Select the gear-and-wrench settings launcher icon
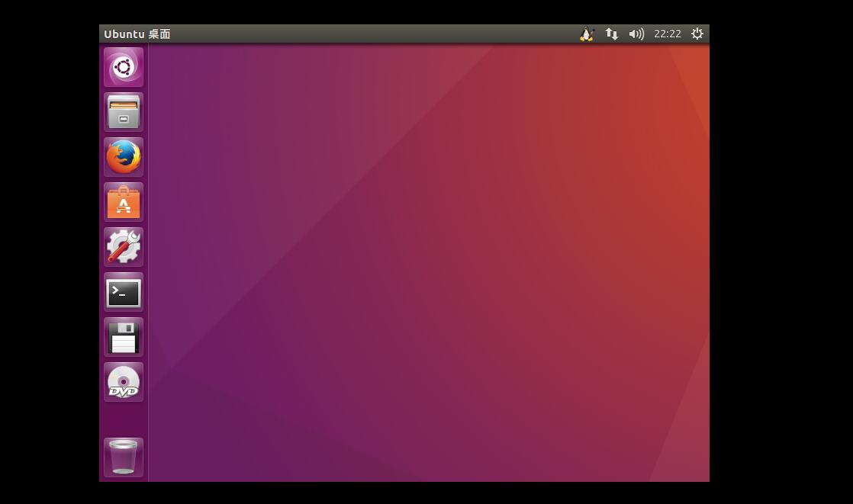 (123, 246)
